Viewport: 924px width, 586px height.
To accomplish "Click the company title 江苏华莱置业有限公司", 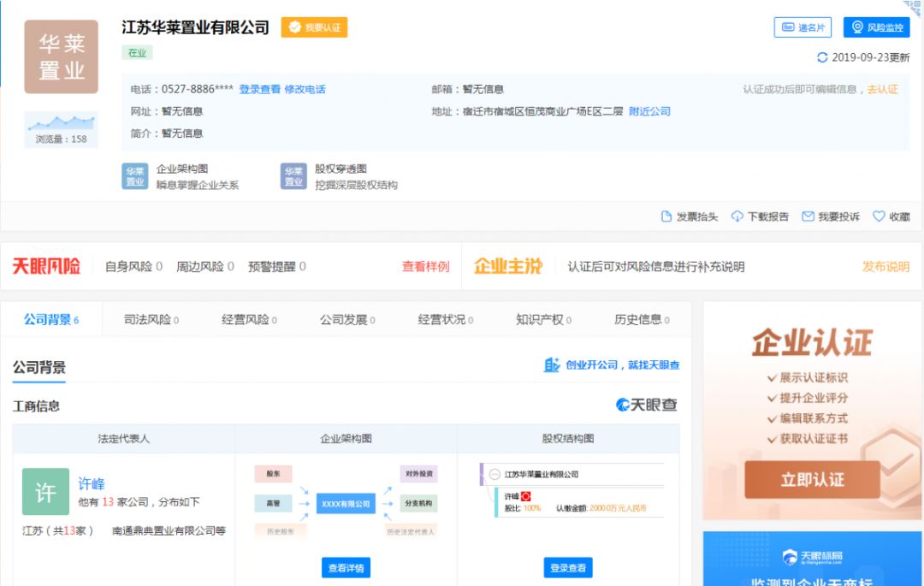I will [196, 27].
